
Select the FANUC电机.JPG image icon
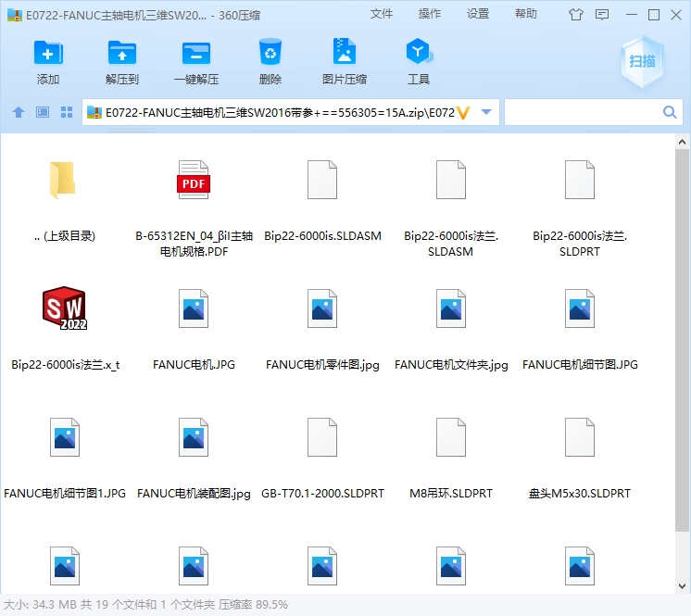tap(194, 308)
